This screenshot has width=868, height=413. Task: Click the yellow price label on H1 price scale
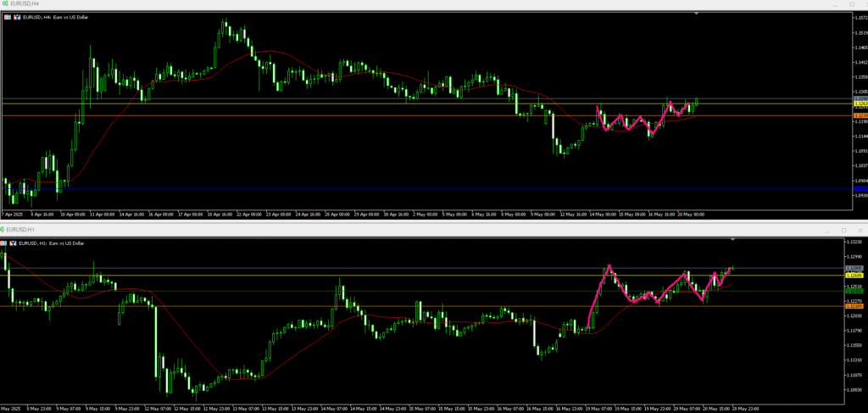855,276
